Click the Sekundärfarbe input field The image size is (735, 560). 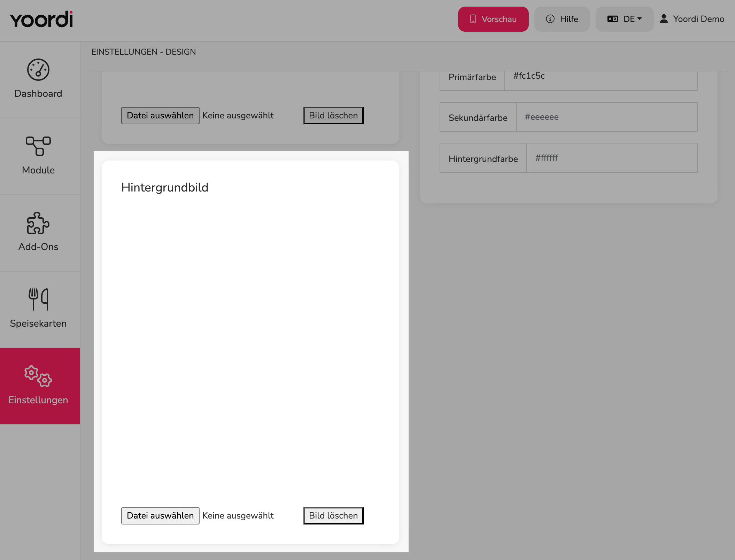[x=607, y=117]
